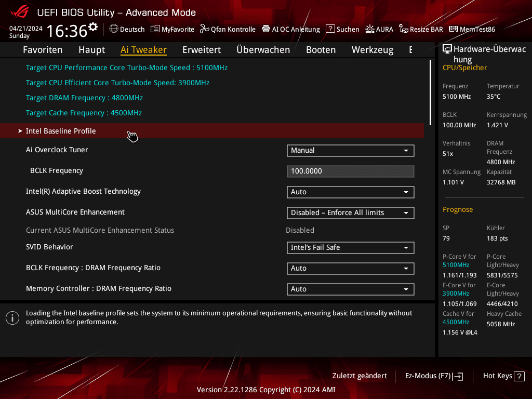This screenshot has height=399, width=532.
Task: Click the Hot Keys question mark icon
Action: 519,376
